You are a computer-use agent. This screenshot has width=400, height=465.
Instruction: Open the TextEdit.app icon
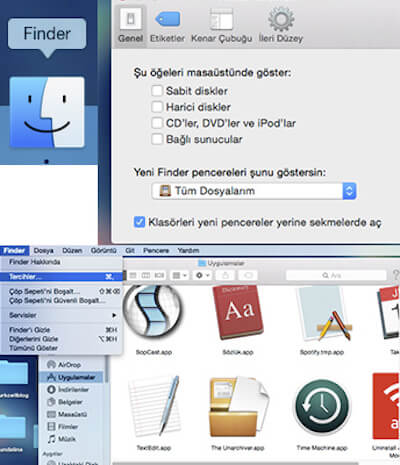tap(154, 406)
